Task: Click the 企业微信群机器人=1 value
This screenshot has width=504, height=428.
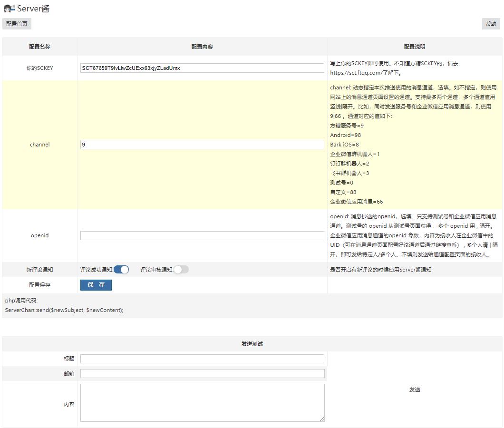Action: (355, 155)
